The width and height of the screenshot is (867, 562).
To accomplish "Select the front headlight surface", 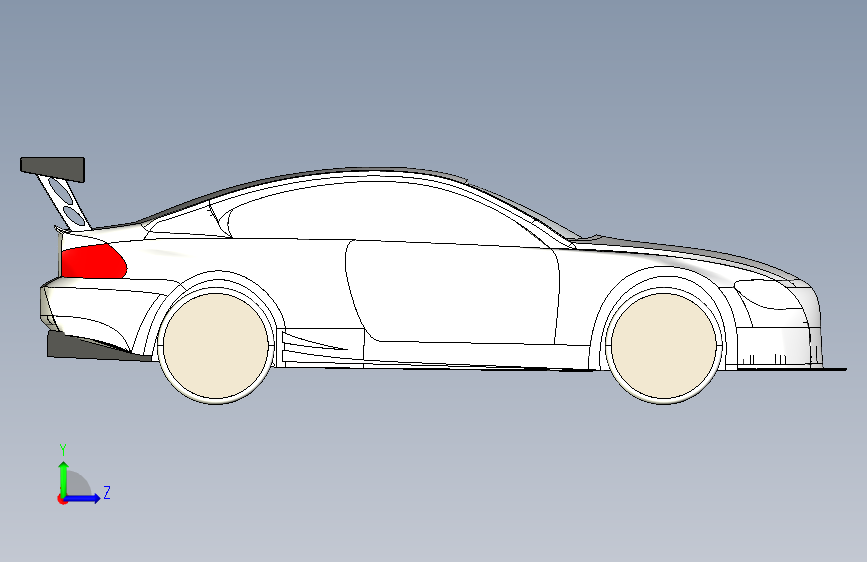I will (769, 294).
